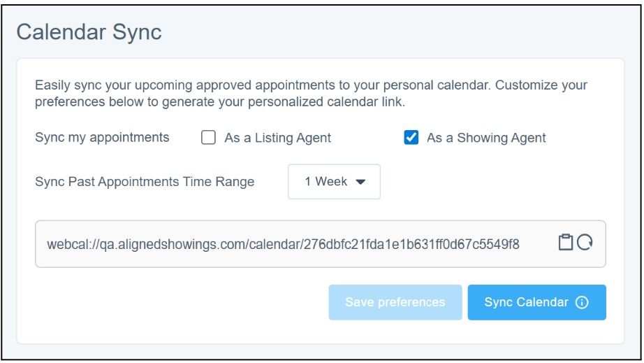Image resolution: width=644 pixels, height=363 pixels.
Task: Click the Sync Calendar button
Action: pyautogui.click(x=536, y=302)
